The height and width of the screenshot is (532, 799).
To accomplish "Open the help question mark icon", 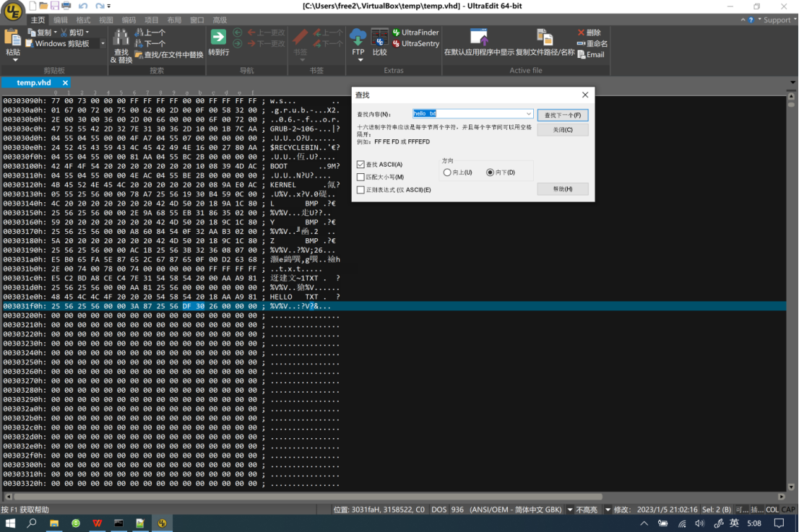I will coord(751,20).
